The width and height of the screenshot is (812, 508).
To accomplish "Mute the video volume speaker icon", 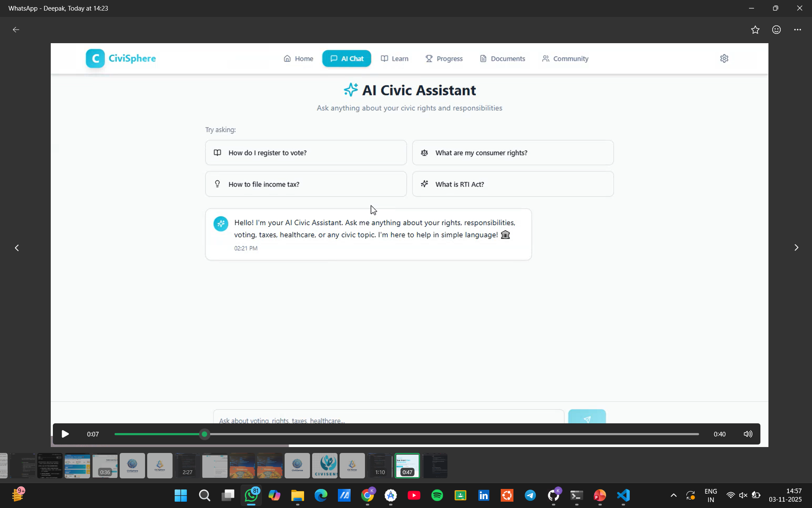I will (x=748, y=434).
